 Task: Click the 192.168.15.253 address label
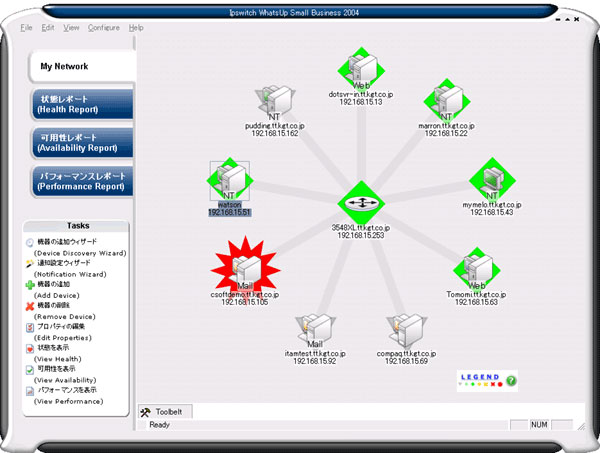[x=361, y=235]
